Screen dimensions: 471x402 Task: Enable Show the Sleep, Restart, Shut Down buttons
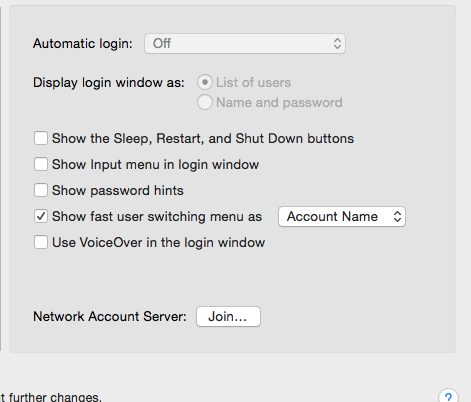(x=41, y=138)
